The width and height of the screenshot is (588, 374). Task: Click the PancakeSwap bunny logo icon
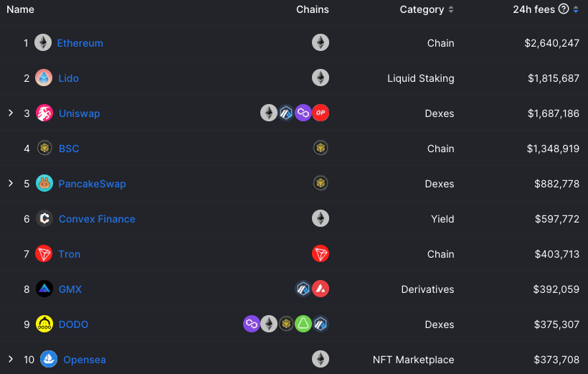[44, 183]
